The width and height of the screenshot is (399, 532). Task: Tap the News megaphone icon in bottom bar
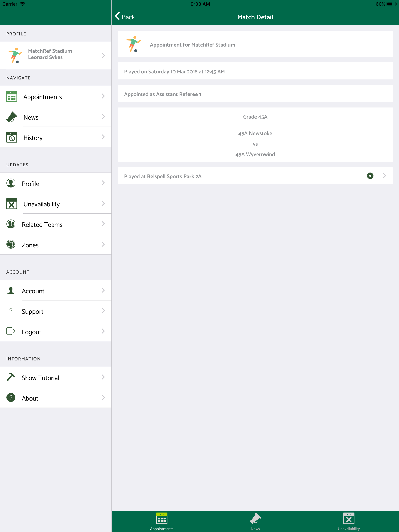(255, 519)
